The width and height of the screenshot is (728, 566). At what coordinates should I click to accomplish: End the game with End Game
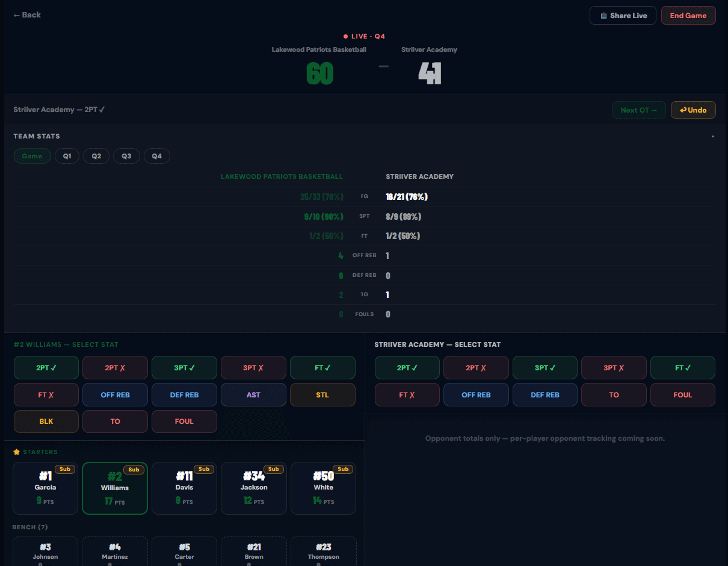[688, 16]
